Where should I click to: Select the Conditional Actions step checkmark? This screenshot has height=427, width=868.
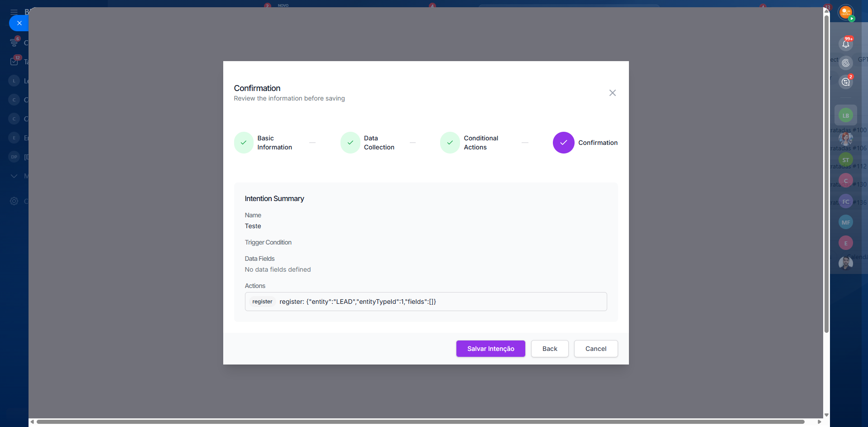coord(450,143)
